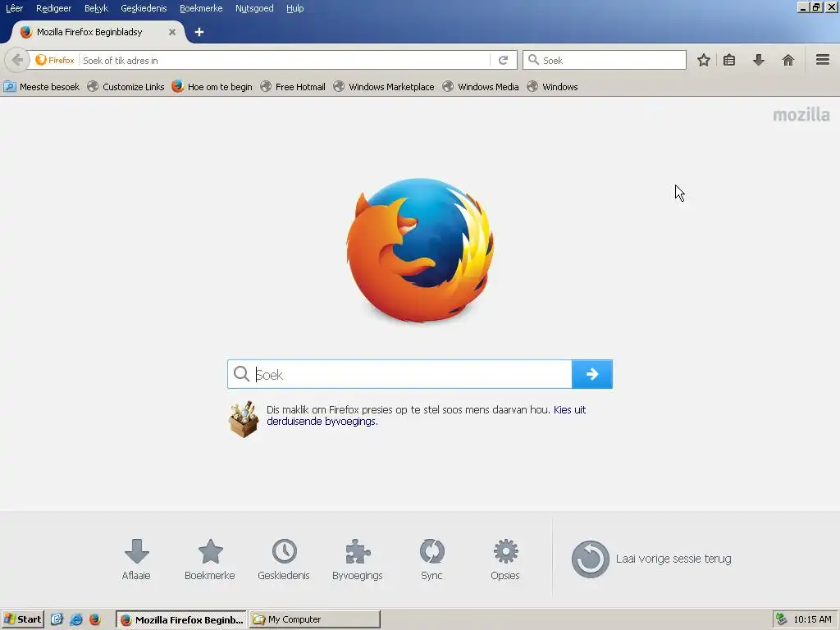The width and height of the screenshot is (840, 630).
Task: Open the Bekyk menu
Action: point(97,8)
